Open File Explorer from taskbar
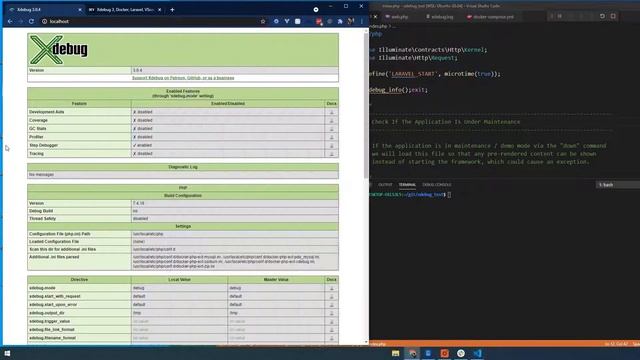Viewport: 640px width, 360px height. (396, 353)
